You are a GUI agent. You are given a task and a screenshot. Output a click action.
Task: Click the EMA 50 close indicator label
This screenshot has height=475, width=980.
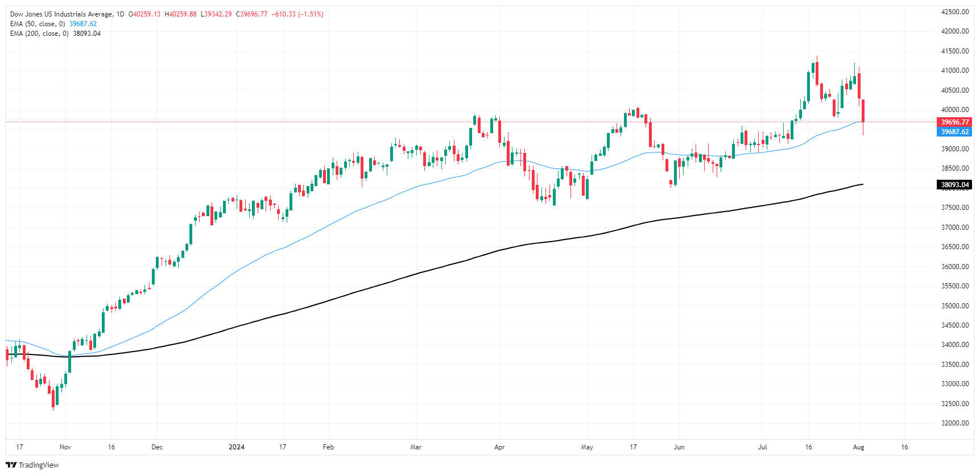tap(38, 24)
